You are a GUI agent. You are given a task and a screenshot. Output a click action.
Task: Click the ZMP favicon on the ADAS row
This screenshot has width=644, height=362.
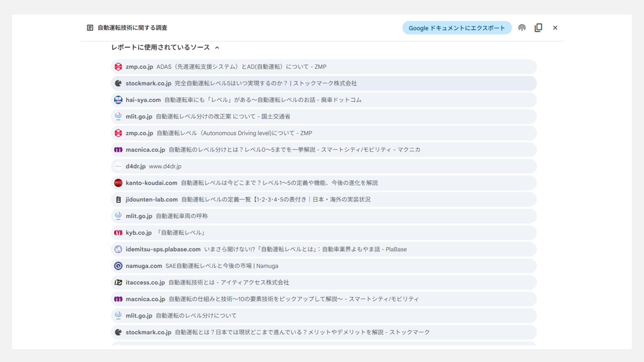[x=118, y=67]
